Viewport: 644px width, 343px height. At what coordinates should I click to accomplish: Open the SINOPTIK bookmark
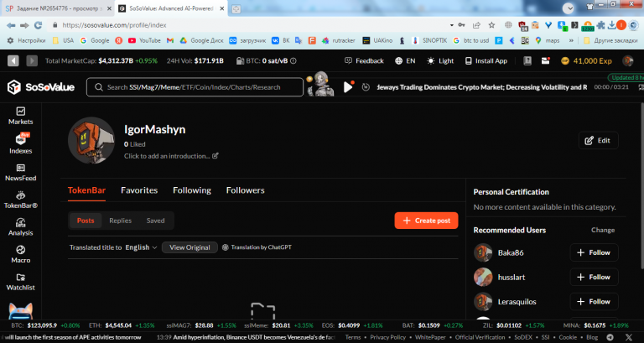pos(429,40)
